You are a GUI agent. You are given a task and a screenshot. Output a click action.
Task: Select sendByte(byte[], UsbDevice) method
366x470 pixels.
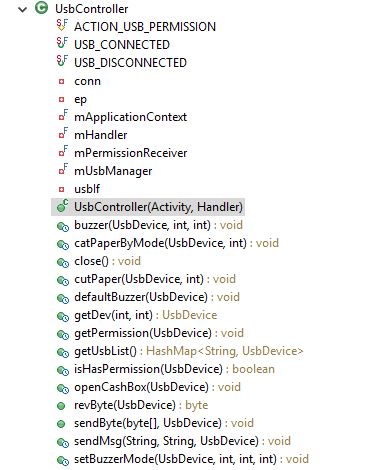point(164,423)
